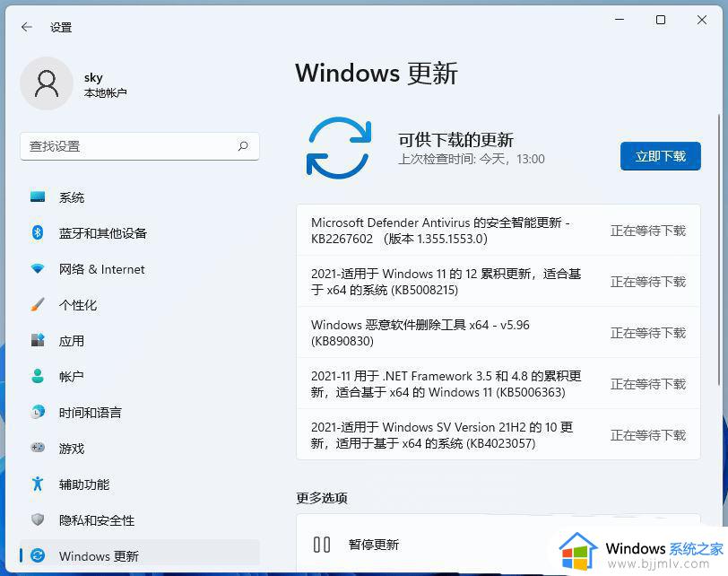Click the pause icon beside 暂停更新
728x576 pixels.
coord(322,545)
